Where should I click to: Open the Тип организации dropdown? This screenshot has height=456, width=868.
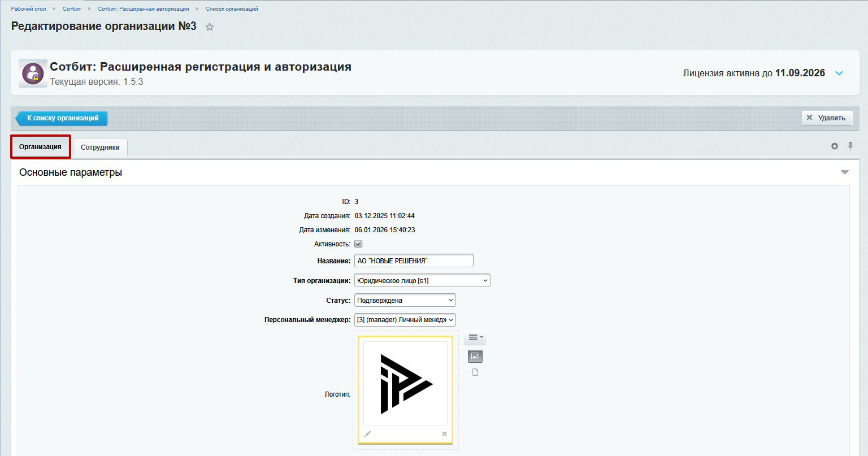coord(422,281)
